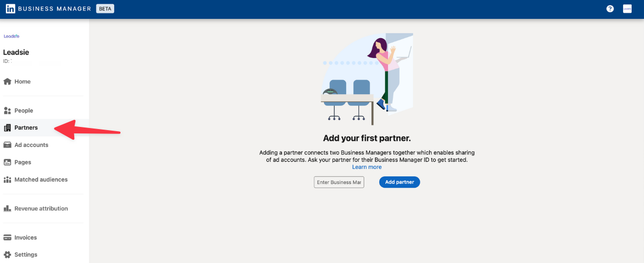Click the BUSINESS MANAGER header title
644x263 pixels.
[x=55, y=9]
